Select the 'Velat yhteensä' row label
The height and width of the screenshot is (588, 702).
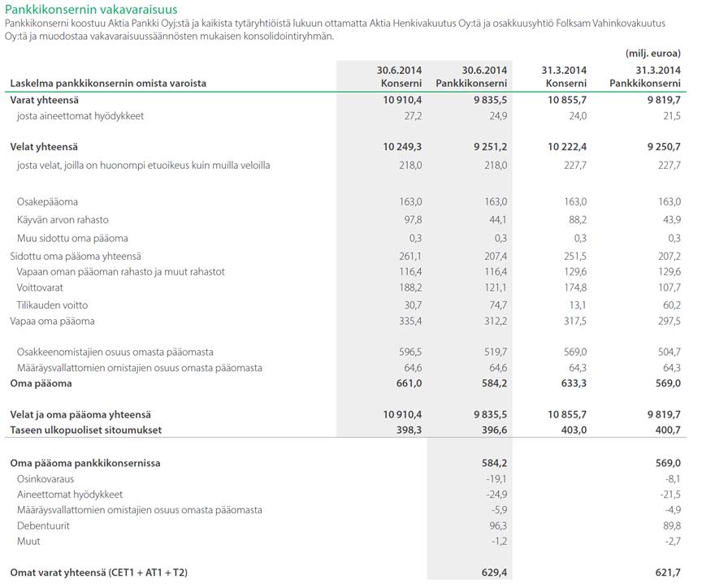[44, 147]
